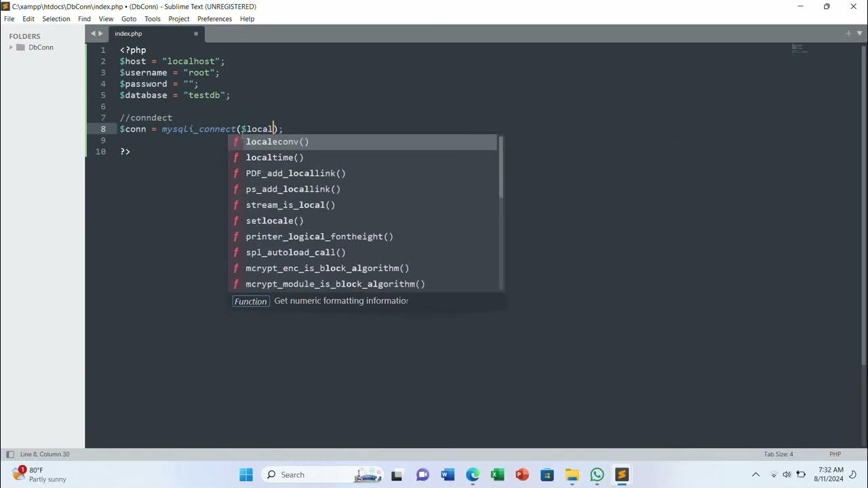Click the taskbar Search box
868x488 pixels.
[x=322, y=474]
